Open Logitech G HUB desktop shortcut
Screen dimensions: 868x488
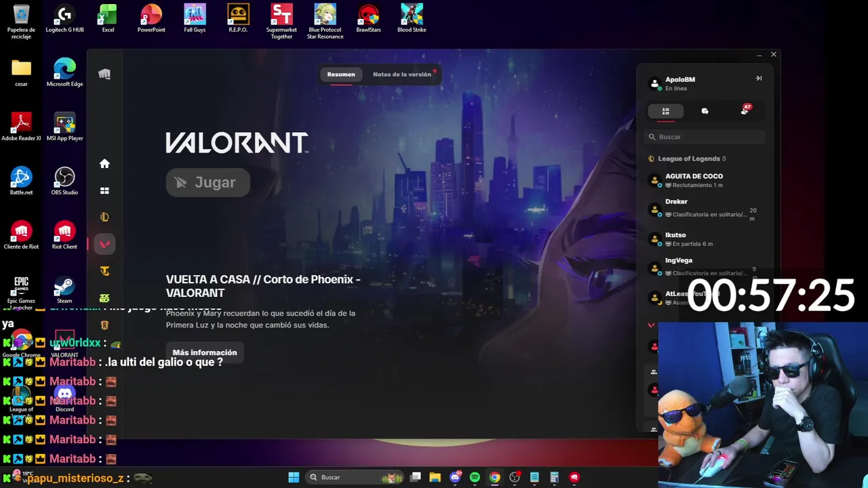64,19
